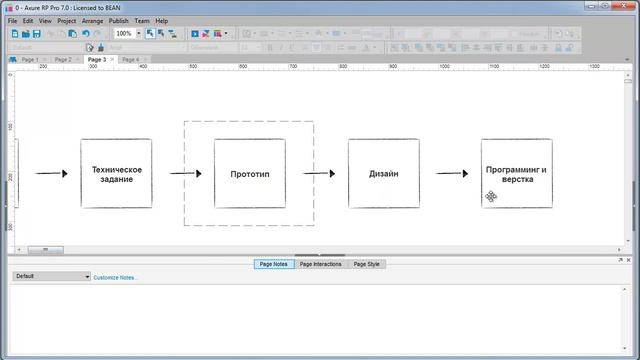Screen dimensions: 640x360
Task: Open the Help menu
Action: tap(162, 21)
